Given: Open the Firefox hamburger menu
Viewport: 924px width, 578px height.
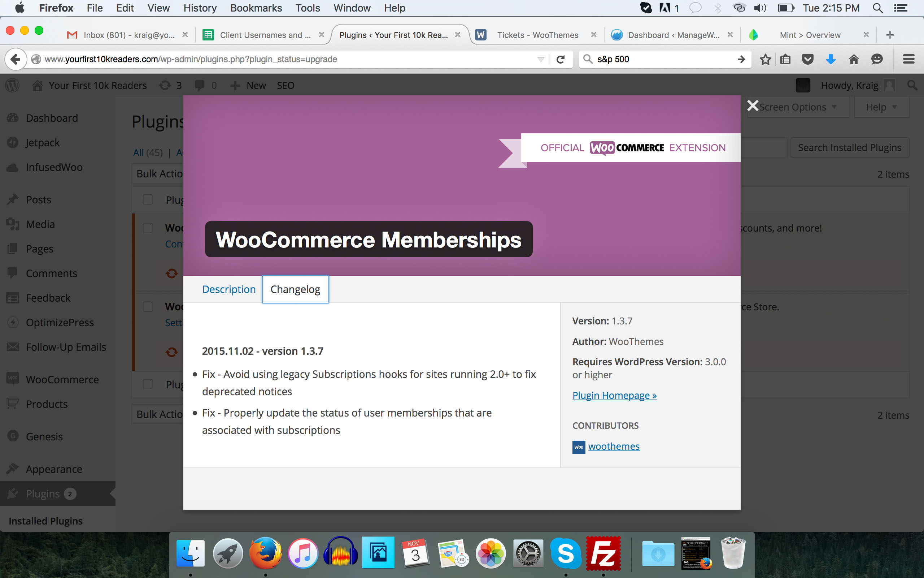Looking at the screenshot, I should click(x=909, y=59).
